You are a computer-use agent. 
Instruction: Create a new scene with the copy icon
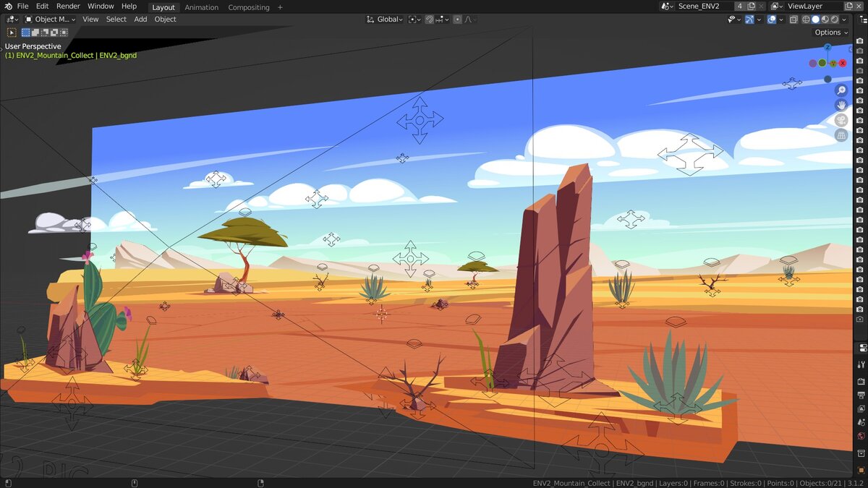(x=751, y=7)
